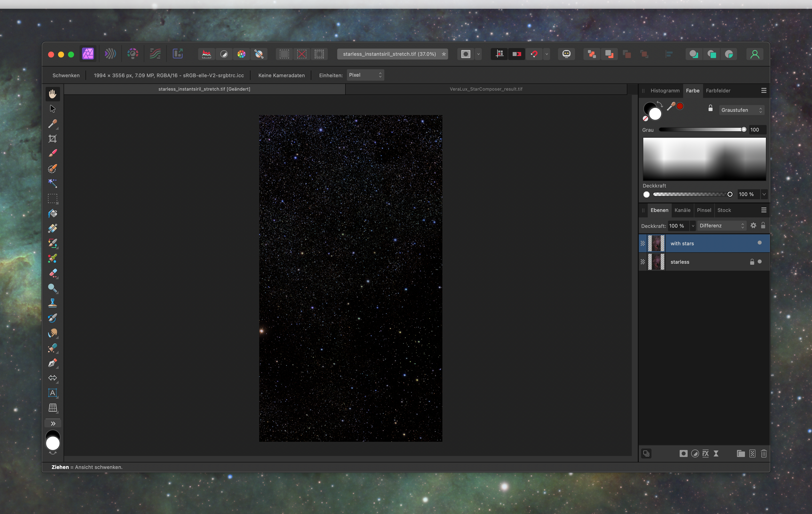The width and height of the screenshot is (812, 514).
Task: Expand more tools chevron in toolbar
Action: pos(53,423)
